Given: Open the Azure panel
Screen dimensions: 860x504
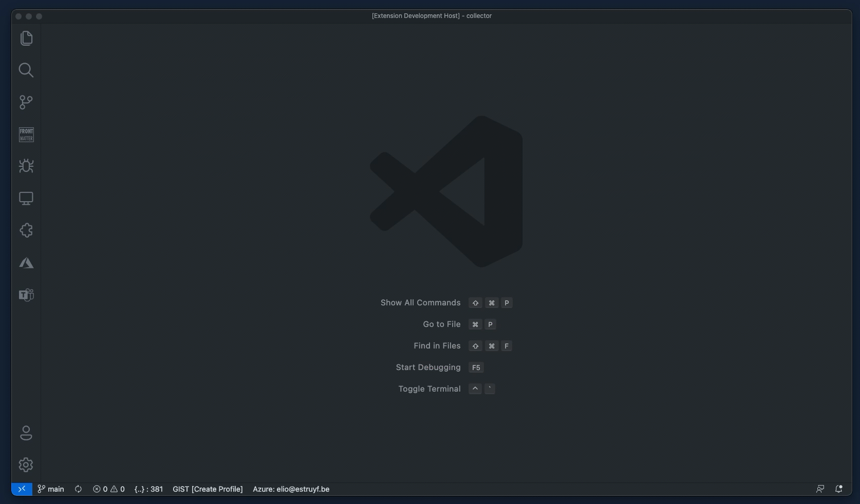Looking at the screenshot, I should (26, 263).
